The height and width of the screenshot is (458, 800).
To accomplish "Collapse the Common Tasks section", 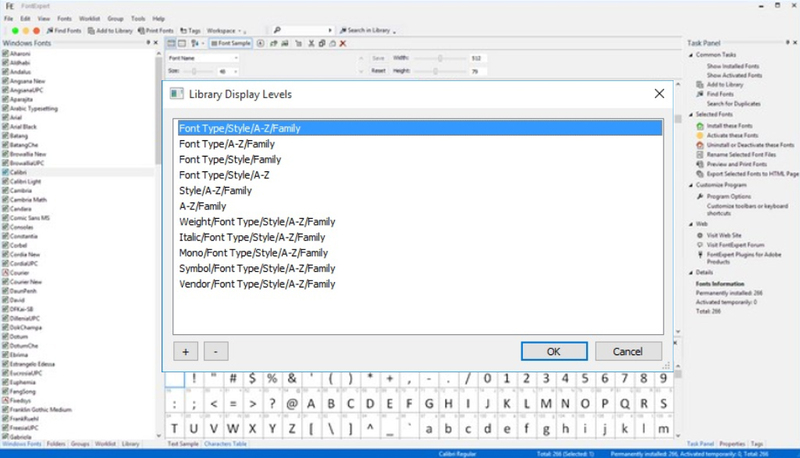I will (691, 55).
